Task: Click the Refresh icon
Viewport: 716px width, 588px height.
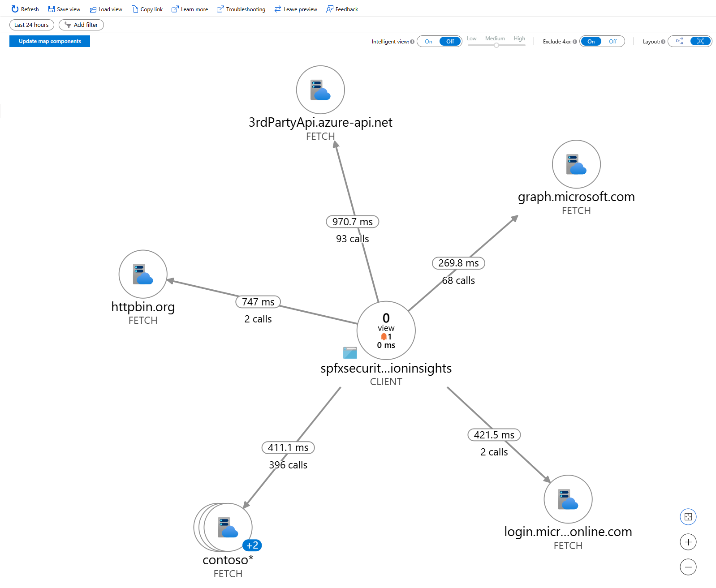Action: tap(15, 9)
